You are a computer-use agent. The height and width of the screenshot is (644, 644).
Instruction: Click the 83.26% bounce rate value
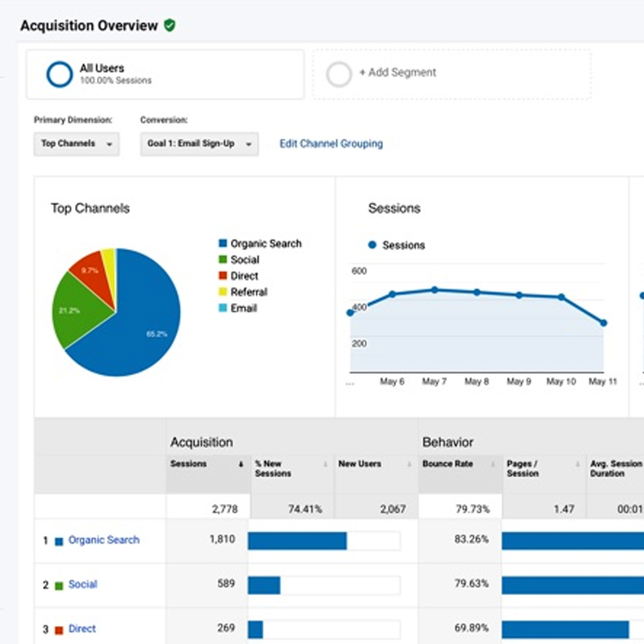tap(471, 539)
